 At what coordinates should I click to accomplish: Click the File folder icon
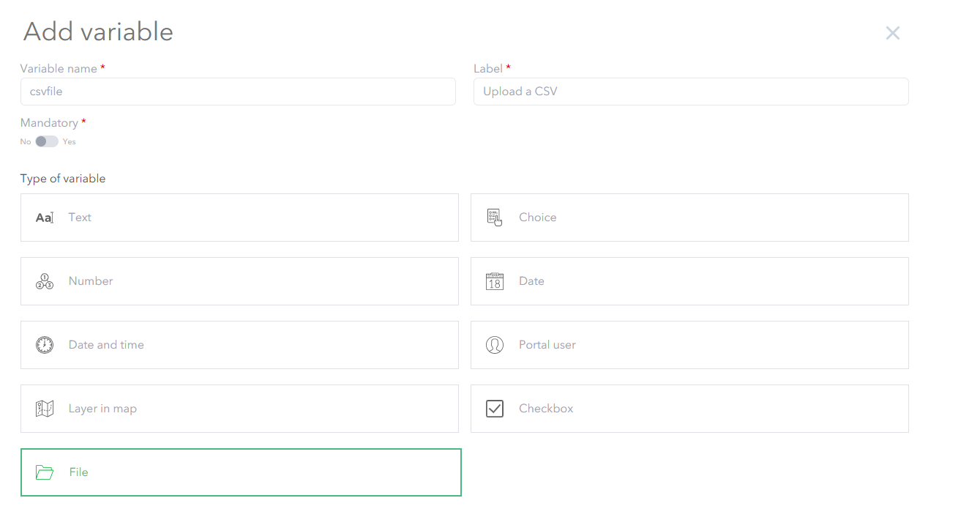pos(45,472)
